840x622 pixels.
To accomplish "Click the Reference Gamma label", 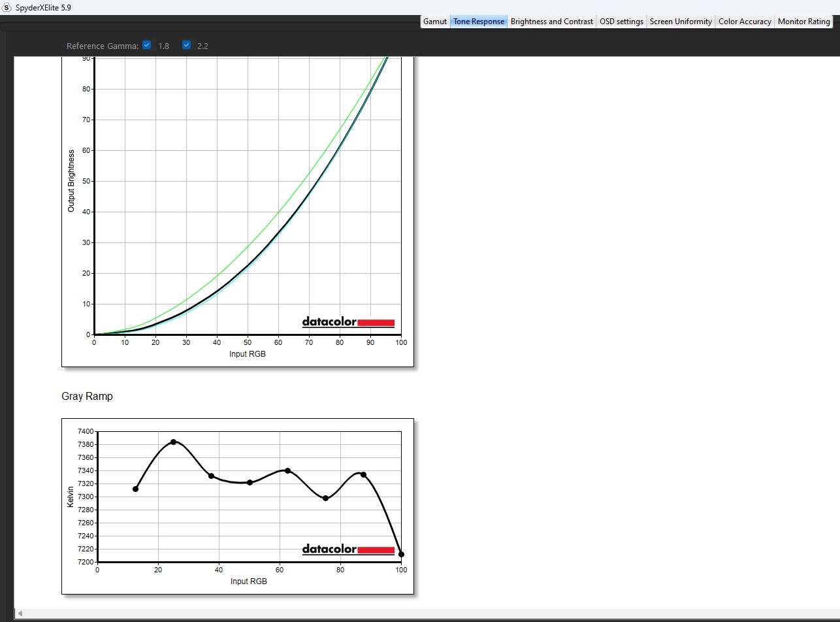I will tap(102, 46).
